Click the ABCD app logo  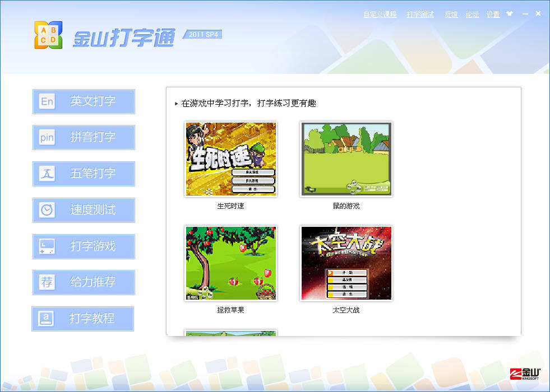pos(48,35)
